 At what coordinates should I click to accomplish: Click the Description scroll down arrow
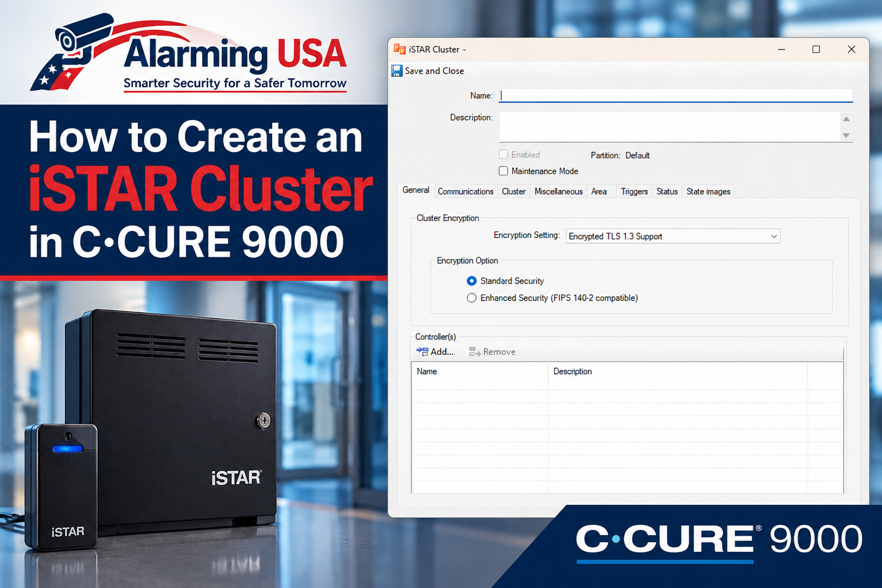click(x=846, y=136)
